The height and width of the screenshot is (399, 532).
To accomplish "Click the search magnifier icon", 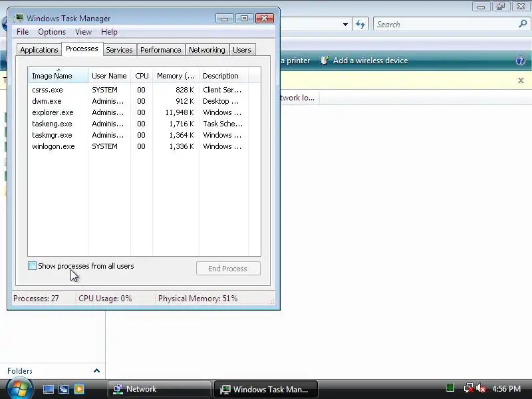I will pyautogui.click(x=523, y=24).
